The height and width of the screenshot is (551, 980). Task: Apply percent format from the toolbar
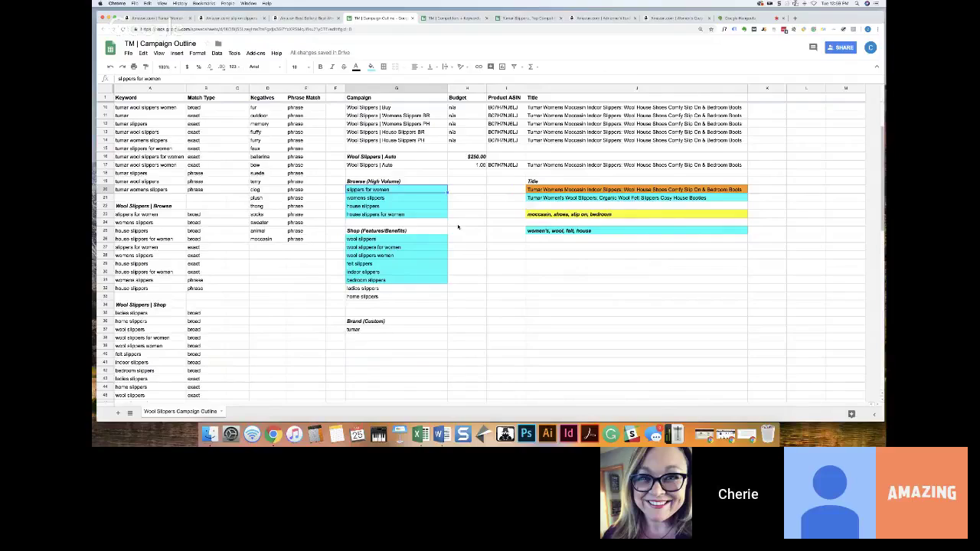coord(198,67)
